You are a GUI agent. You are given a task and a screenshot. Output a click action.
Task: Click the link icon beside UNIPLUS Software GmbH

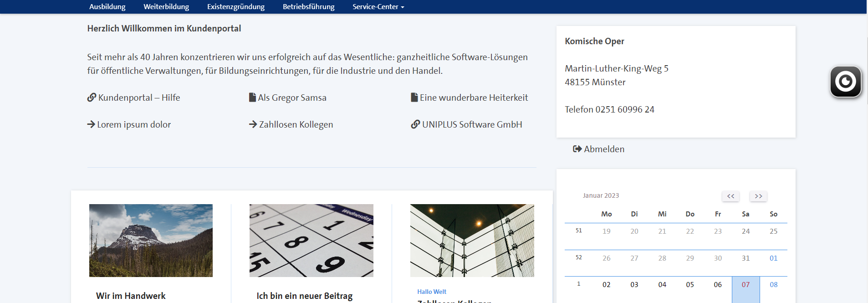(415, 124)
